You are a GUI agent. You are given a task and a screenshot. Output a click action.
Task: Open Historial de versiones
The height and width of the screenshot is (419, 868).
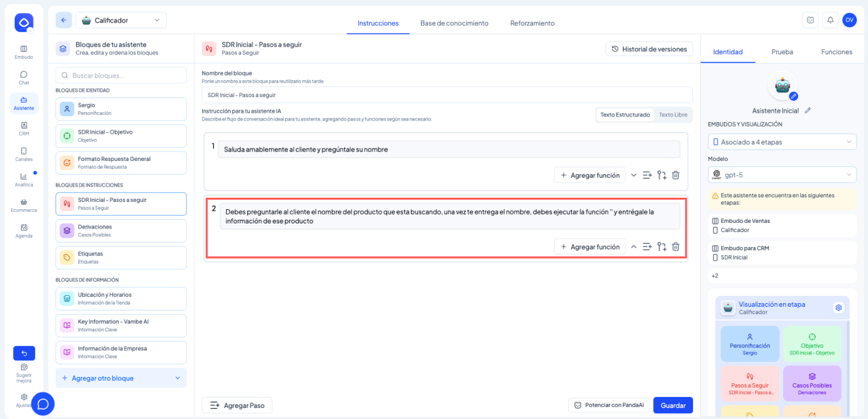649,49
